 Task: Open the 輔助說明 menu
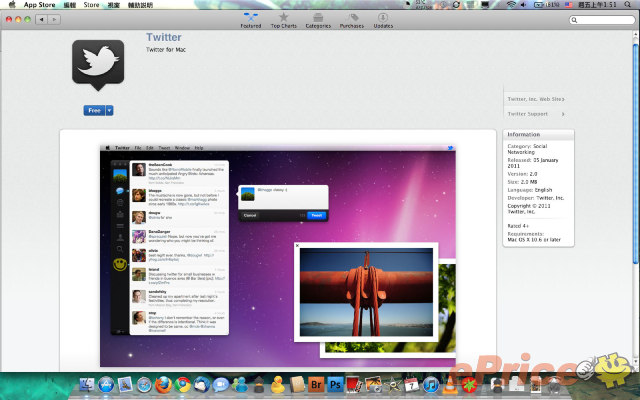[140, 4]
